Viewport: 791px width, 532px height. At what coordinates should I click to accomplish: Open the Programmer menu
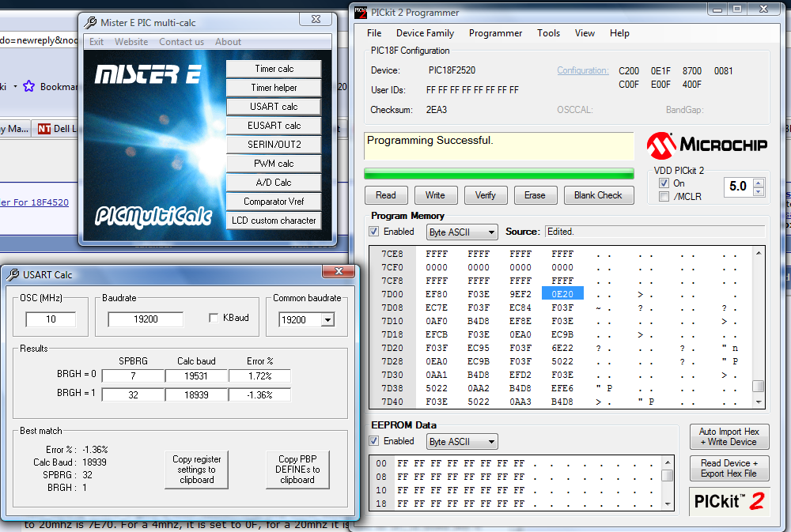495,33
